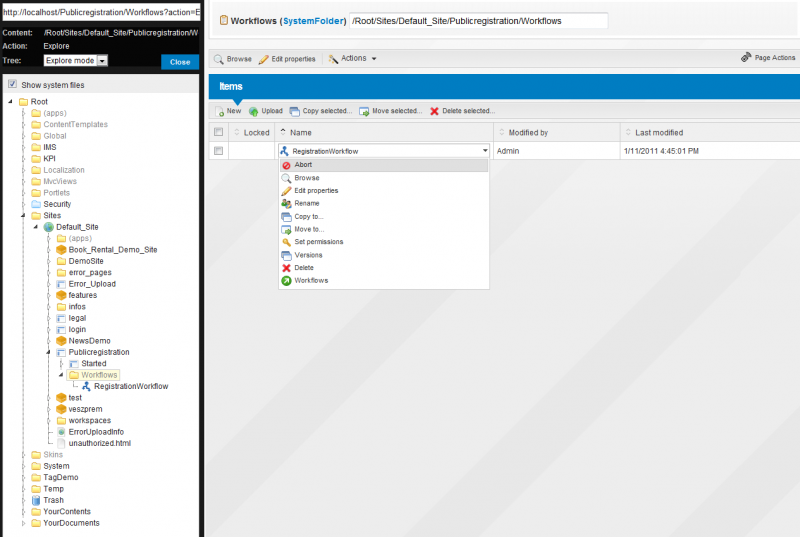800x537 pixels.
Task: Click the Versions icon in context menu
Action: click(286, 255)
